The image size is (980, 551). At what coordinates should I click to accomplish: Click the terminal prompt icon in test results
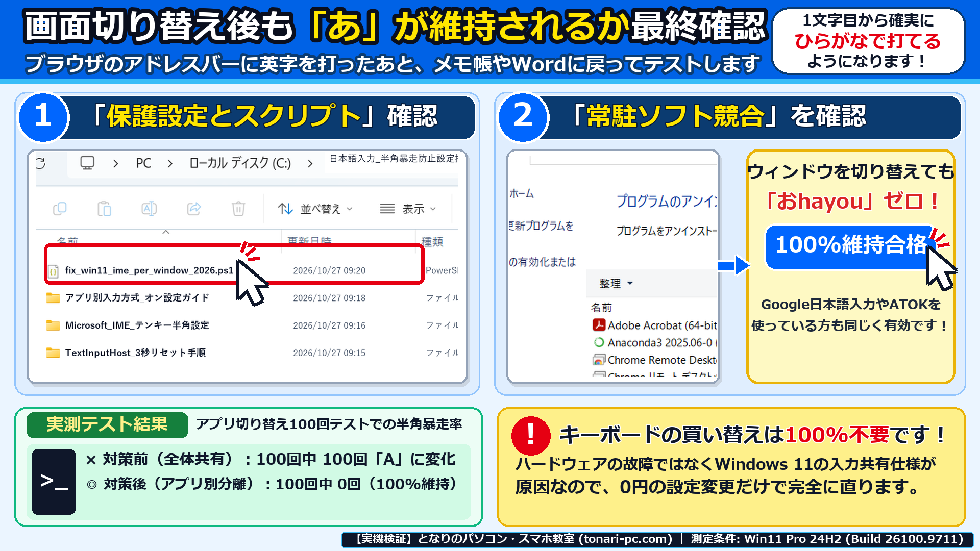(x=54, y=482)
